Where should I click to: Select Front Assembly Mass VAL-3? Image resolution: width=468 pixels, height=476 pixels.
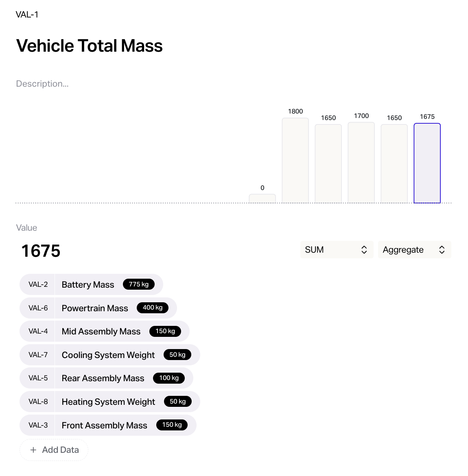coord(108,425)
